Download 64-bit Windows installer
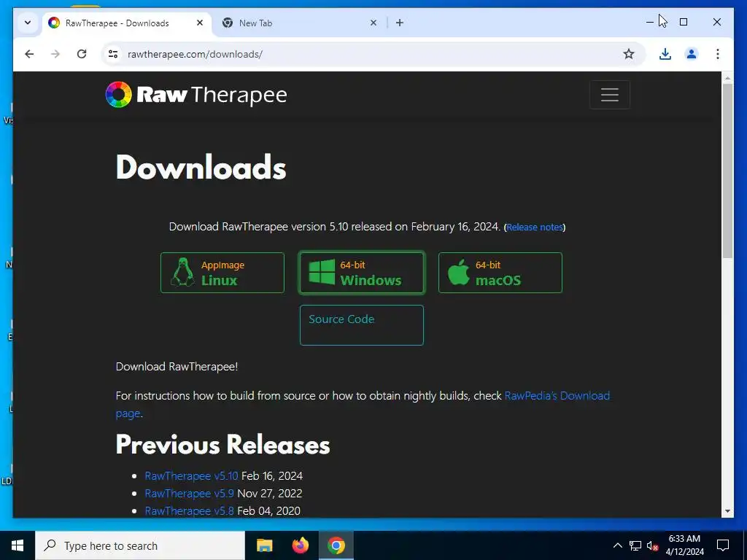 click(x=362, y=273)
